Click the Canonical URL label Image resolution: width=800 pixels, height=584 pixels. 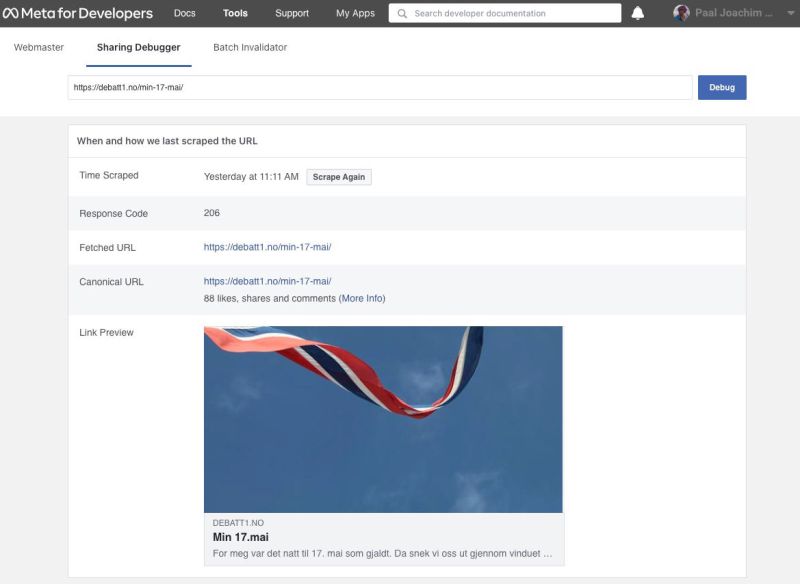111,282
